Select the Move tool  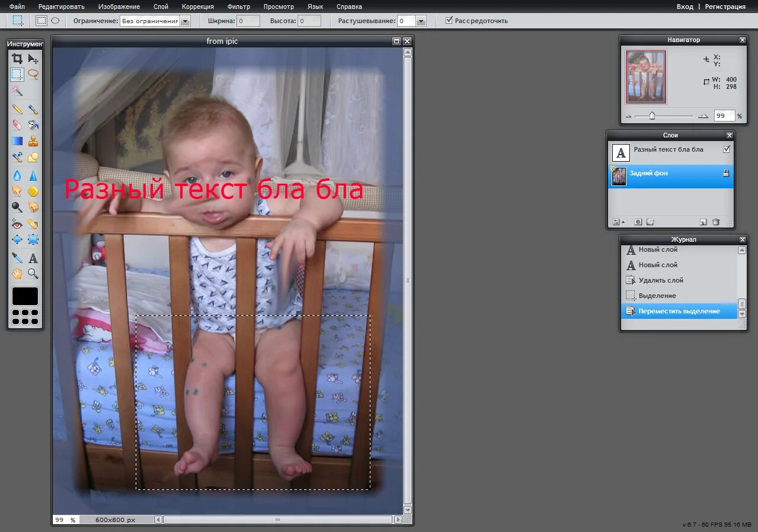[33, 59]
